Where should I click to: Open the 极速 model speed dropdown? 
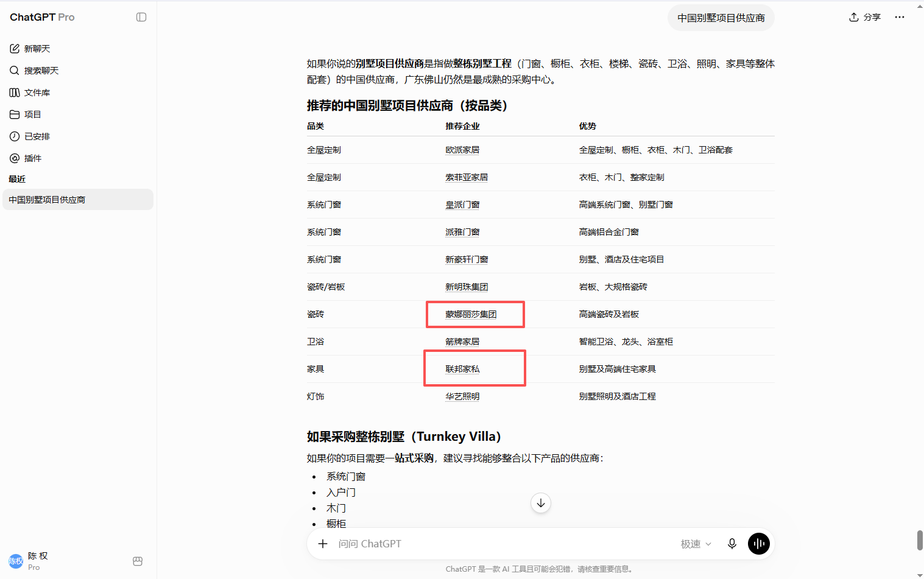click(696, 544)
